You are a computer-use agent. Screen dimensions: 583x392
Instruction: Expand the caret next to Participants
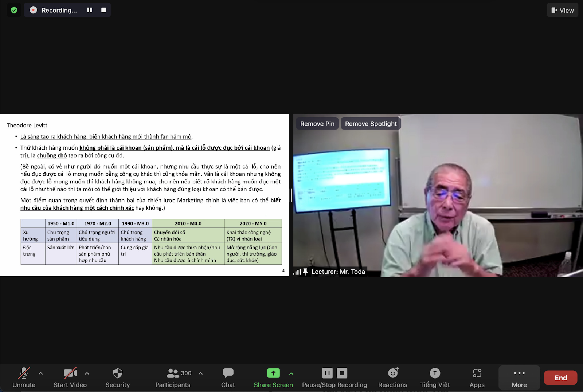(200, 373)
